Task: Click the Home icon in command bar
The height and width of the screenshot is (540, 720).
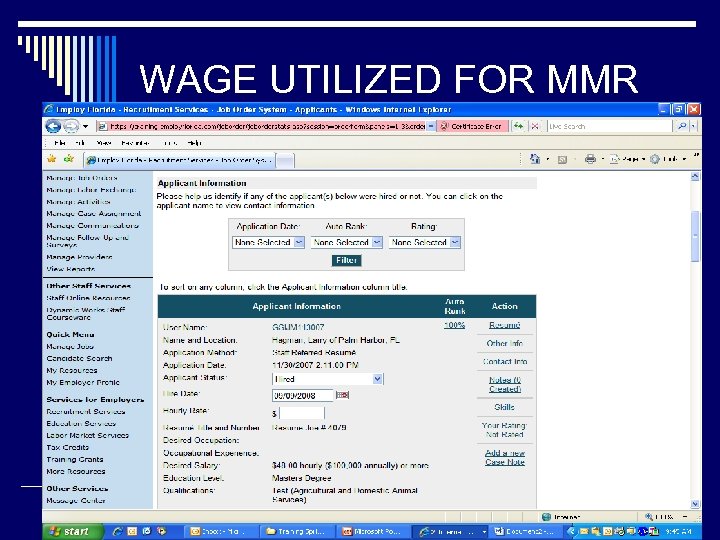Action: [x=535, y=159]
